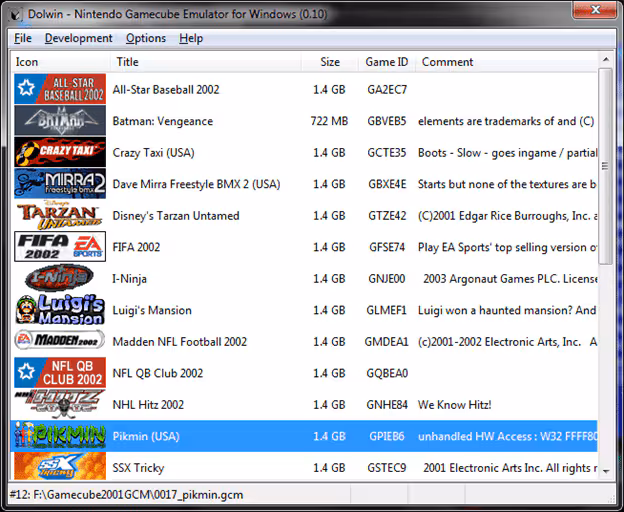This screenshot has height=512, width=624.
Task: Click the Luigi's Mansion banner icon
Action: (x=60, y=310)
